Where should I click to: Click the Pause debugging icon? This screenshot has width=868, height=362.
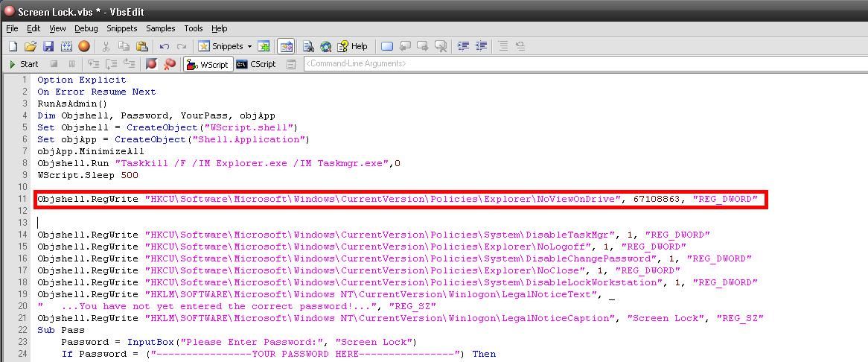[71, 64]
